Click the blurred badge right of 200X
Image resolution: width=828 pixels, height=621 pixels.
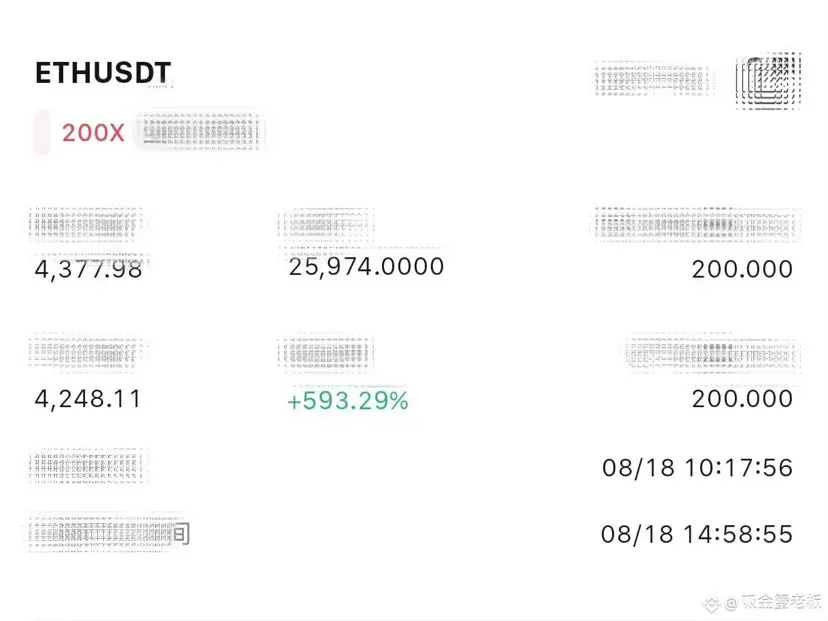click(201, 131)
